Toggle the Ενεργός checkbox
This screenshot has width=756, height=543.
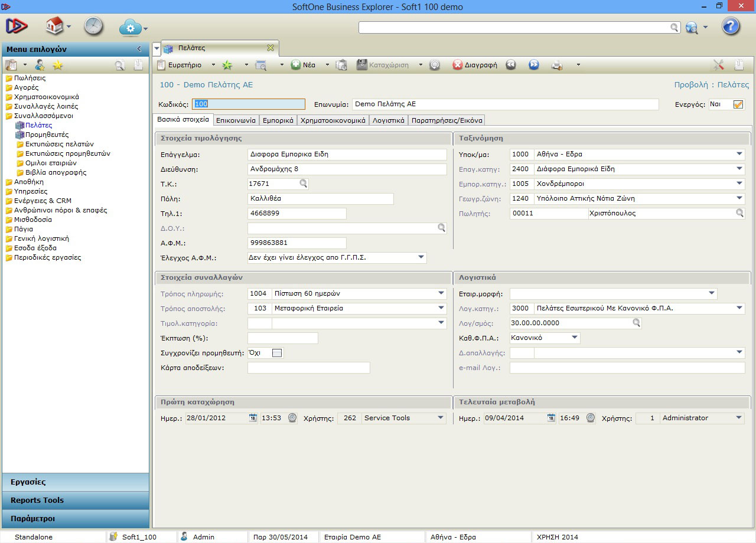point(738,104)
